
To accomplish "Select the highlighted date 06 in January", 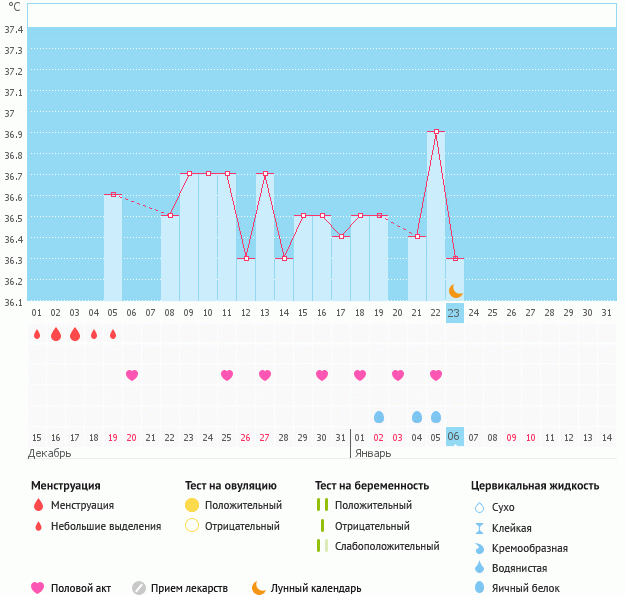I will coord(454,437).
